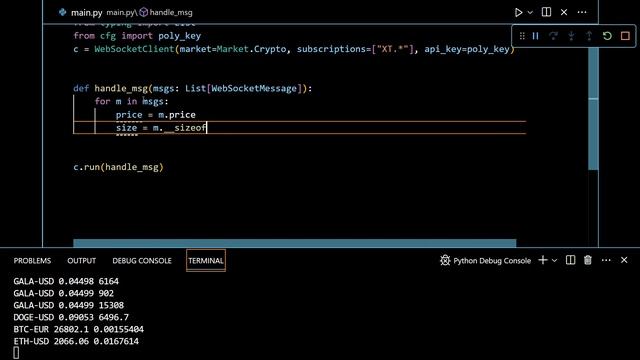Click terminal line 'ETH-USD 2066.06'
The height and width of the screenshot is (360, 640).
[76, 341]
